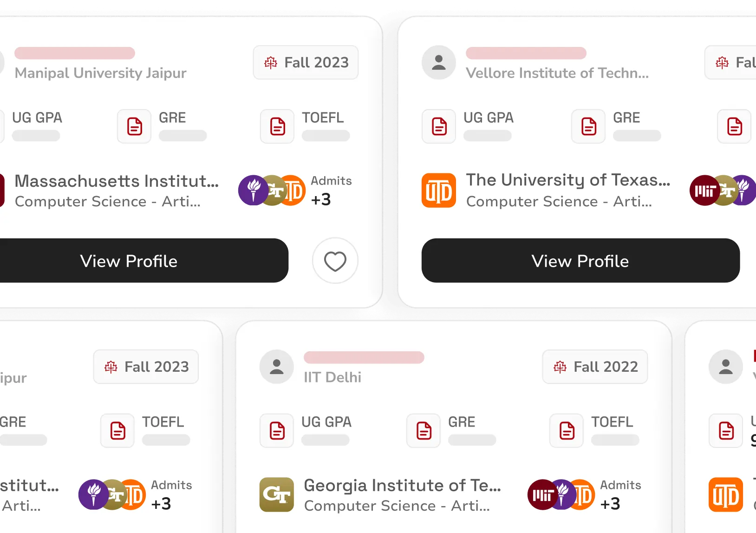Click the IIT Delhi profile avatar
This screenshot has width=756, height=533.
[x=277, y=367]
